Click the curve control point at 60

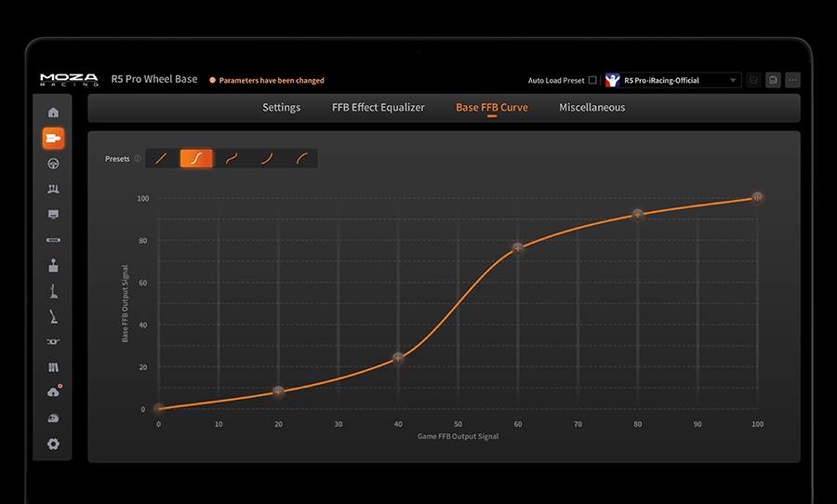click(518, 248)
